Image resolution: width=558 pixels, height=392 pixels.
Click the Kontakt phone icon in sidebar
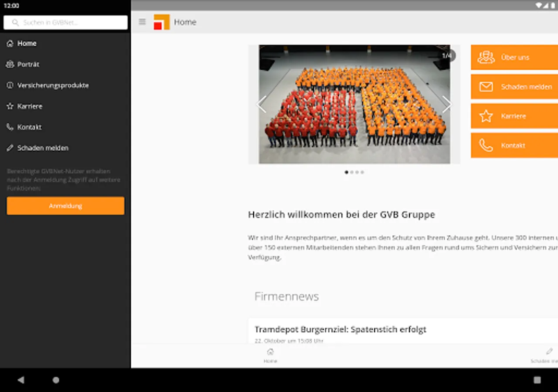(10, 127)
